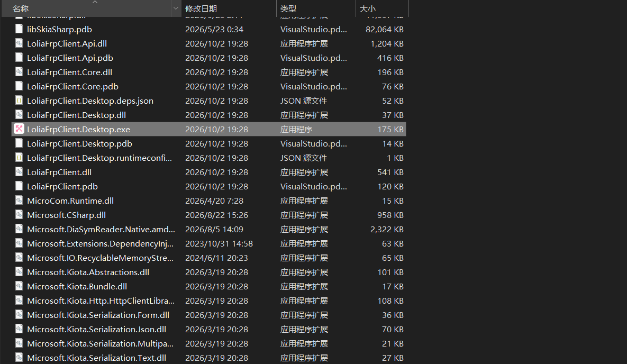
Task: Click the JSON 源文件 type of LoliaFrpClient.Desktop.deps.json
Action: pos(304,101)
